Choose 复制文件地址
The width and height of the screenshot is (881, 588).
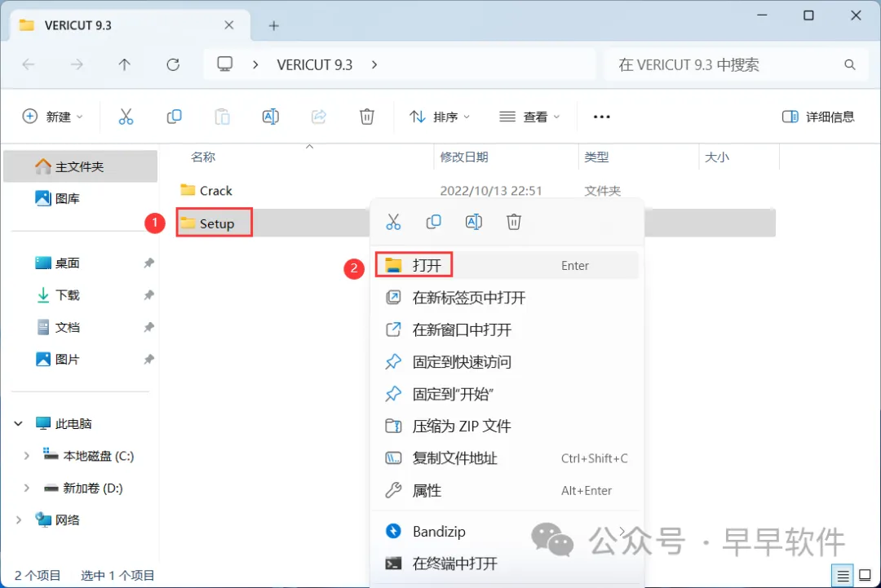(507, 458)
